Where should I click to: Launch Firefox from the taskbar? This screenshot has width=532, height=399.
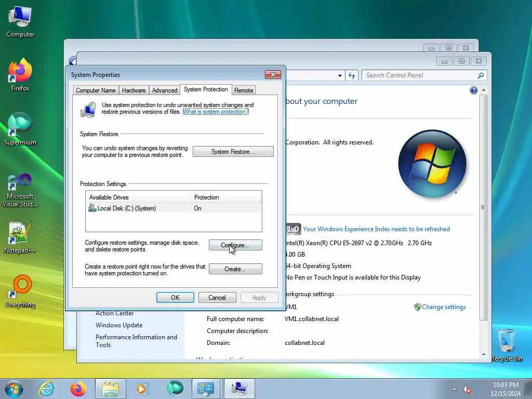78,389
